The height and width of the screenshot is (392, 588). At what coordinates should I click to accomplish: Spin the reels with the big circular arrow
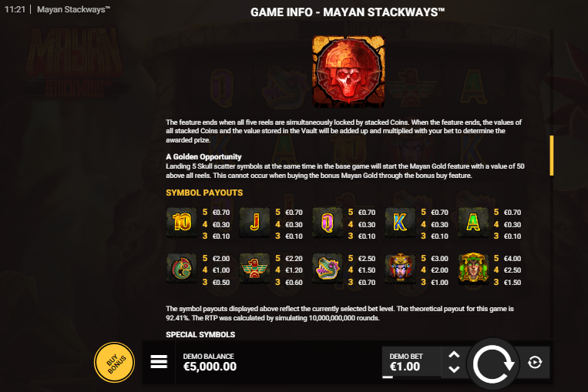492,364
